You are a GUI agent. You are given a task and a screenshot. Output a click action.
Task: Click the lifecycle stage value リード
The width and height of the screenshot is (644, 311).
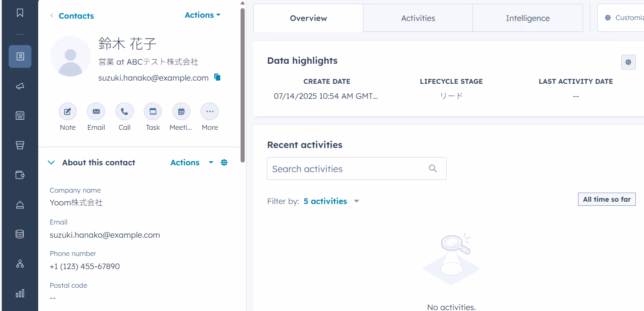[451, 96]
